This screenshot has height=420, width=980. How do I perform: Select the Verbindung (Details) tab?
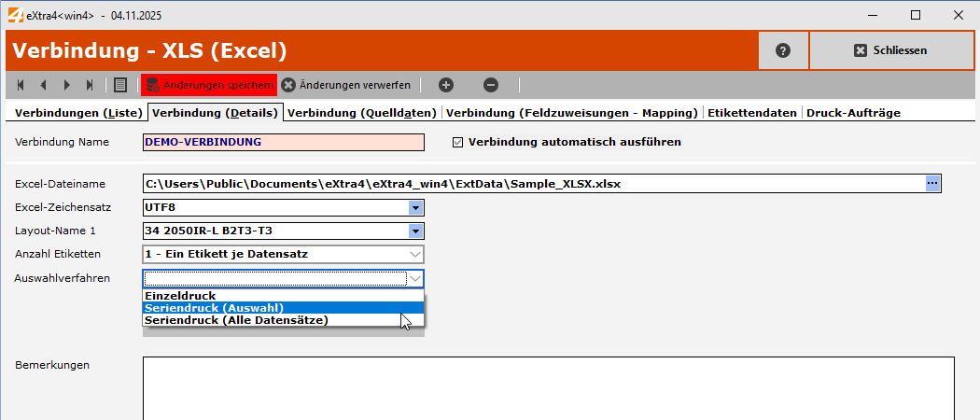tap(215, 113)
